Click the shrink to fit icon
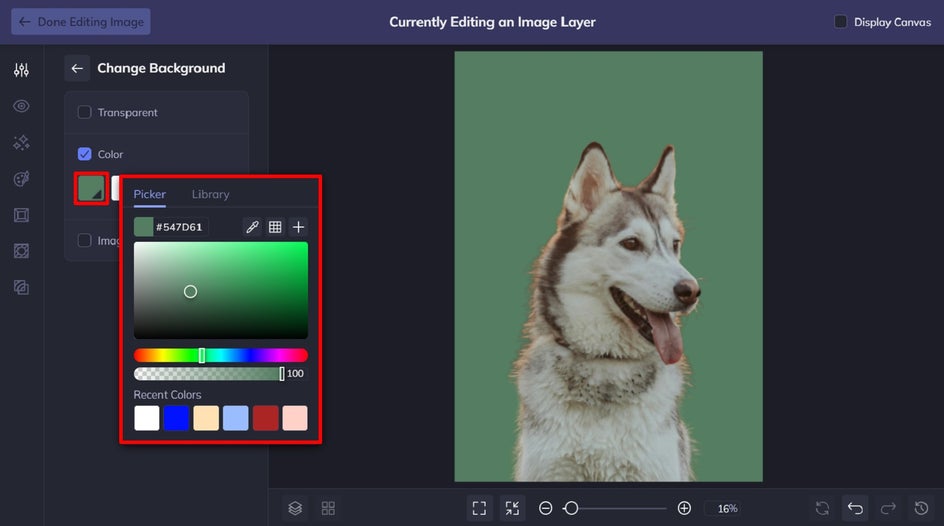 click(x=512, y=509)
